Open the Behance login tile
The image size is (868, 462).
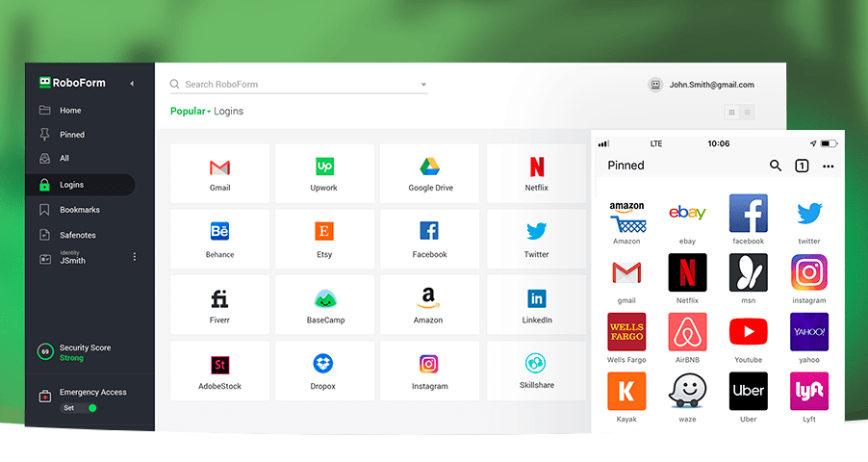click(219, 239)
